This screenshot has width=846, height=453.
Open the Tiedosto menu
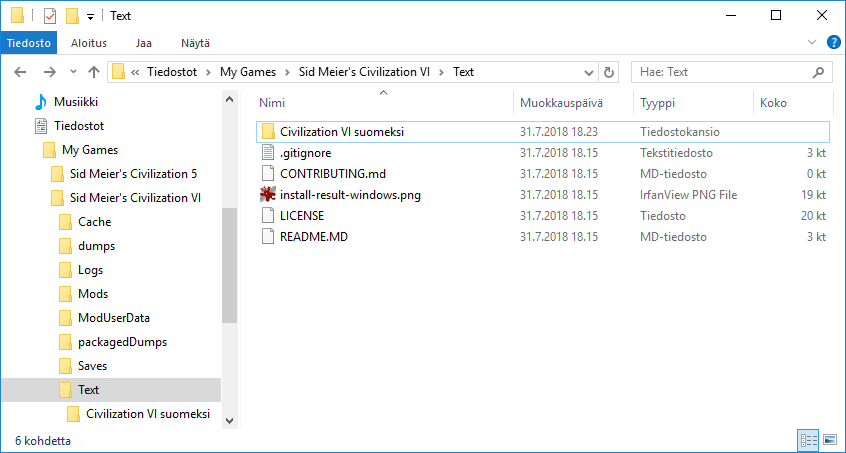point(28,44)
